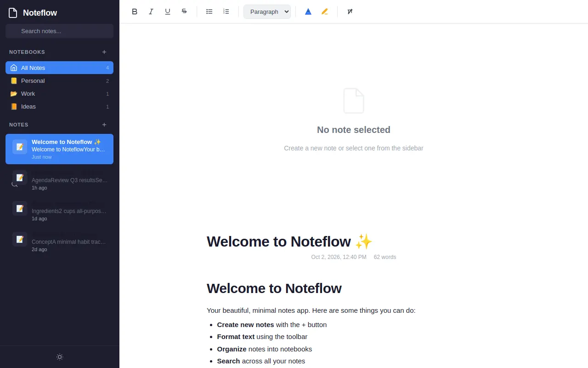Create a new note using the Notes plus icon

(104, 125)
